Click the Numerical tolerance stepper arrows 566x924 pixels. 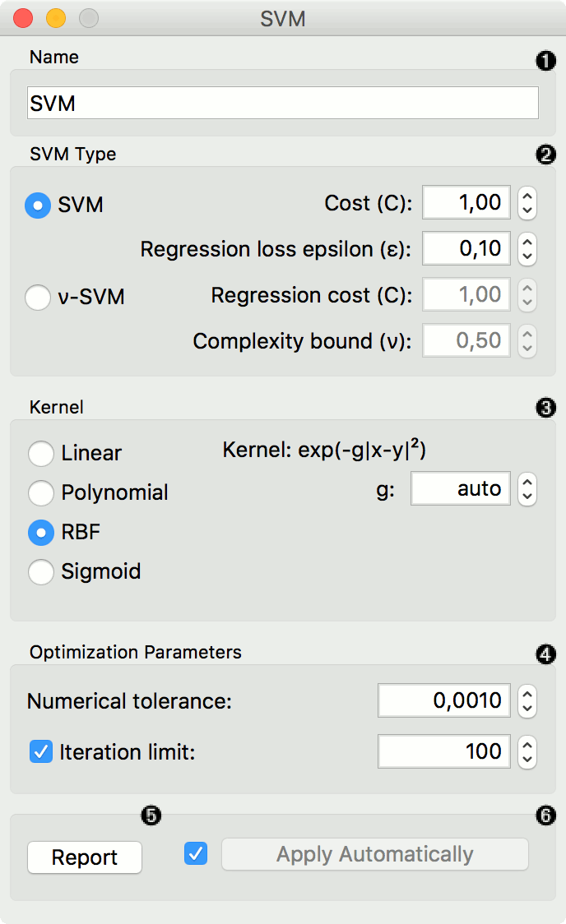[x=527, y=701]
